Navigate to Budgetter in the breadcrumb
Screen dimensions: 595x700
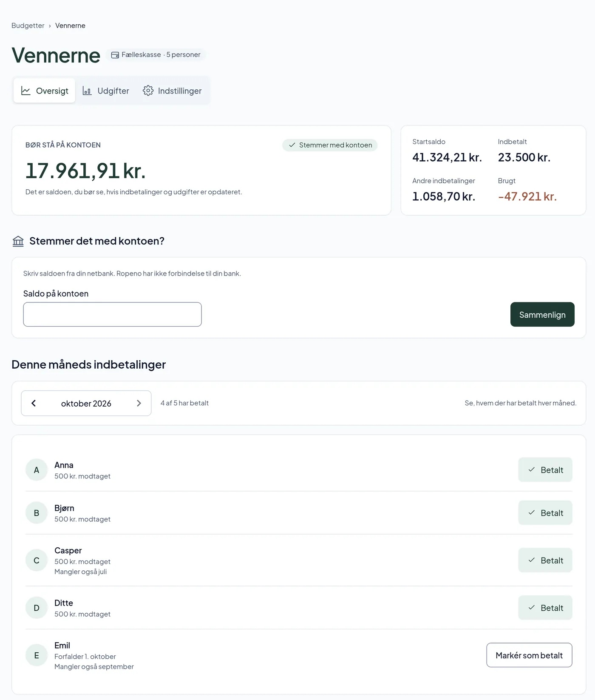click(28, 26)
